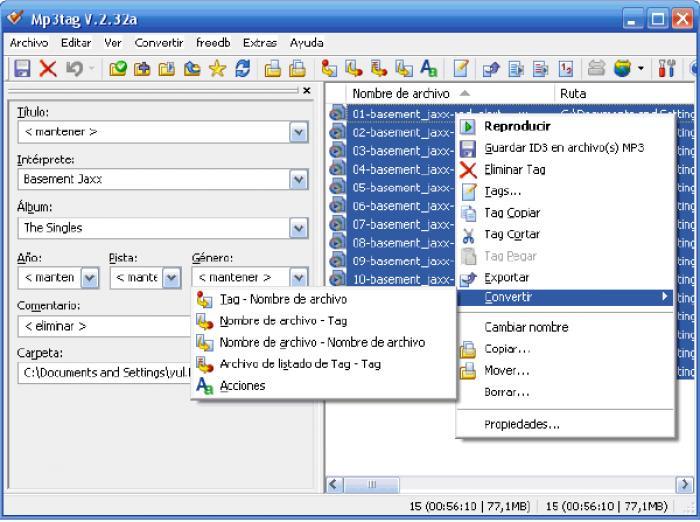Choose 'Eliminar Tag' in context menu

515,170
